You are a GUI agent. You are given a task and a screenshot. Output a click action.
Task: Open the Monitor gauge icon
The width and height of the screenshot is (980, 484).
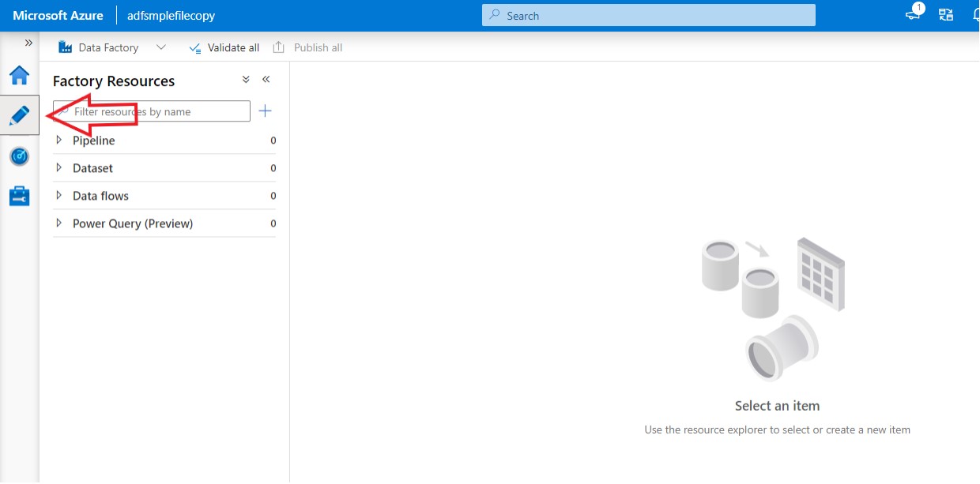click(x=19, y=156)
